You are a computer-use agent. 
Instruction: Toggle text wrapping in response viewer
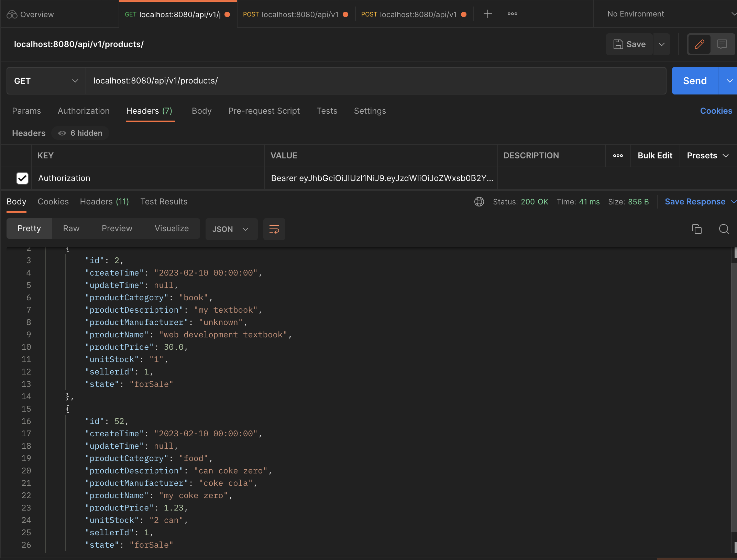point(274,229)
